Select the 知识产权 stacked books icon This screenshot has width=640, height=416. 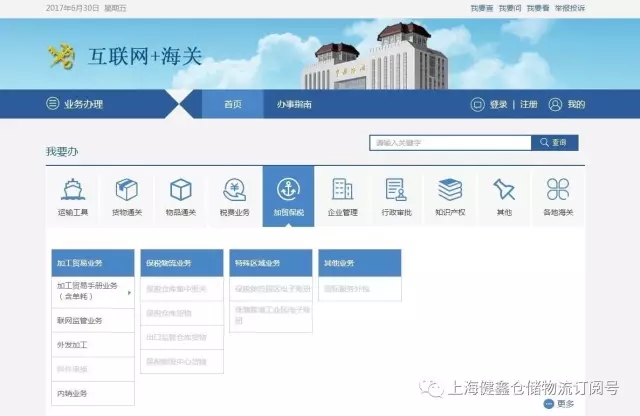point(450,189)
